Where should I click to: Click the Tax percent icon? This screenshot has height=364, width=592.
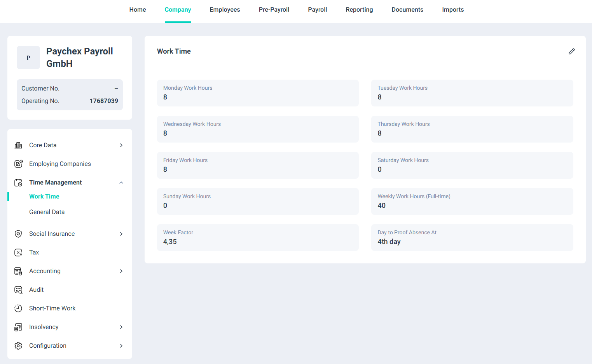tap(18, 253)
